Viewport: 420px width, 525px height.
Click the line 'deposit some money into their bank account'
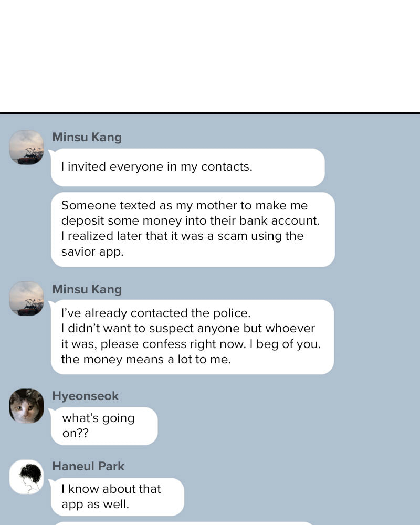190,221
